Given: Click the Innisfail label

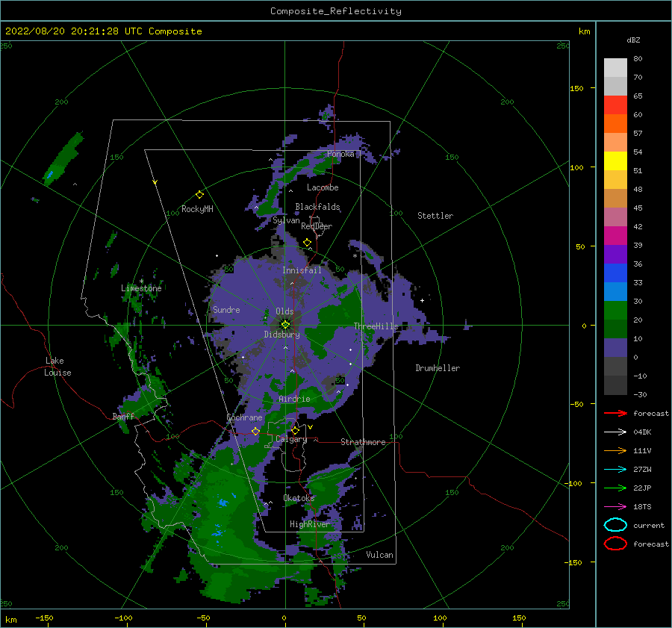Looking at the screenshot, I should coord(302,270).
